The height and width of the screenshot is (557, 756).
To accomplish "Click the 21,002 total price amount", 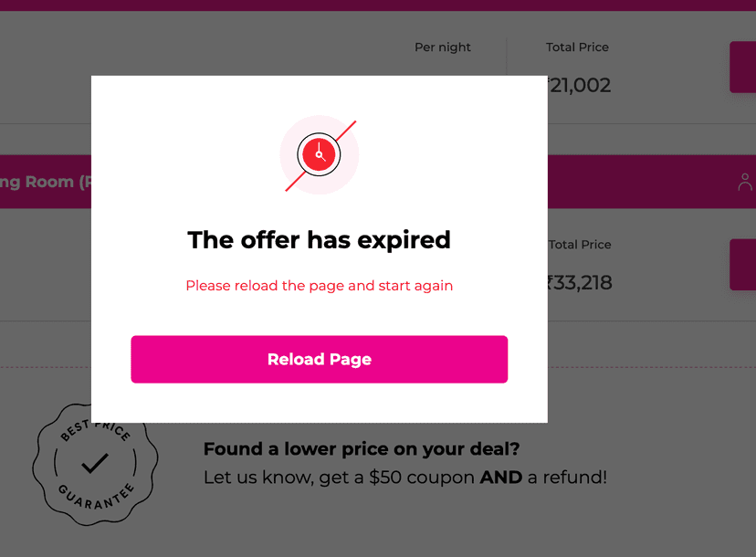I will [x=580, y=85].
